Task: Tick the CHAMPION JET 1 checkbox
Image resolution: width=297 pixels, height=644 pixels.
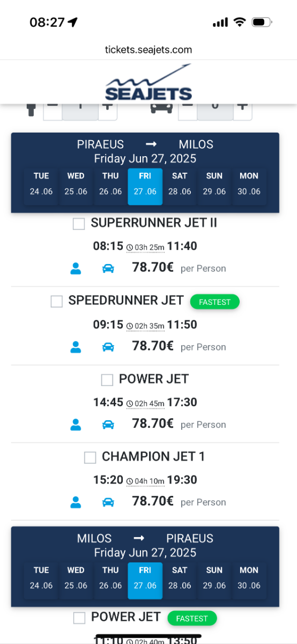Action: pos(90,458)
